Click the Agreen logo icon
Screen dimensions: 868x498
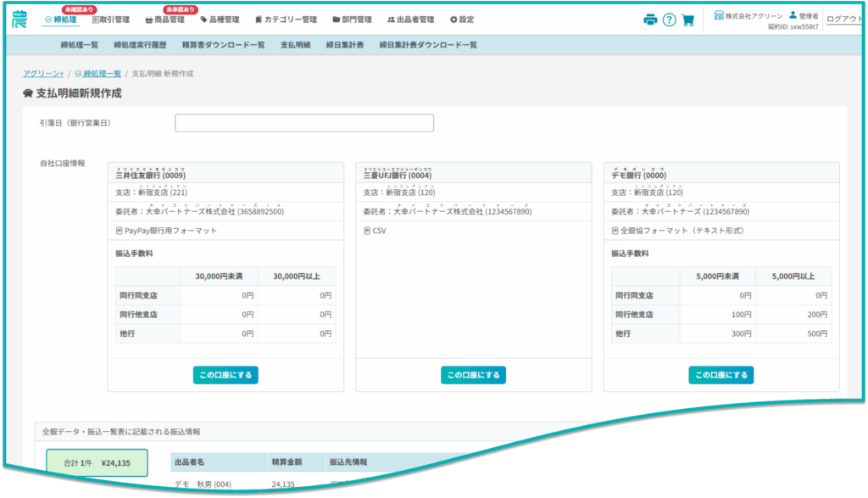pos(19,20)
